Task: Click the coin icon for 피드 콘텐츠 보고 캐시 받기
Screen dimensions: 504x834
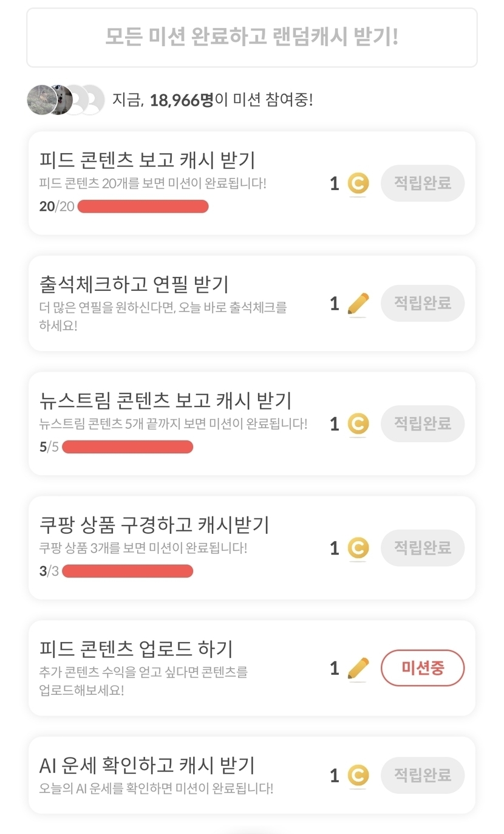Action: coord(358,183)
